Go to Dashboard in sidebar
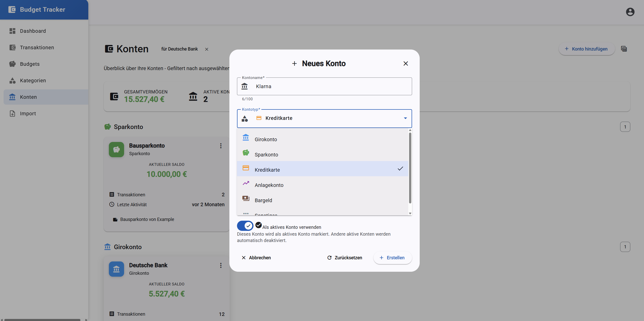 click(46, 31)
